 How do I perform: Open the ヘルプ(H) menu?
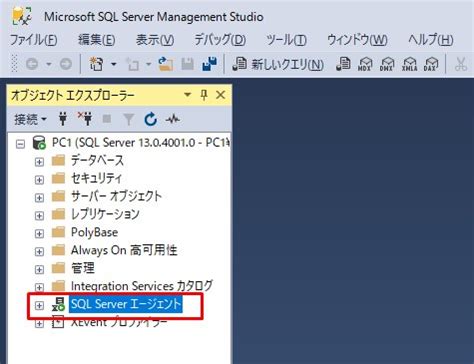430,40
